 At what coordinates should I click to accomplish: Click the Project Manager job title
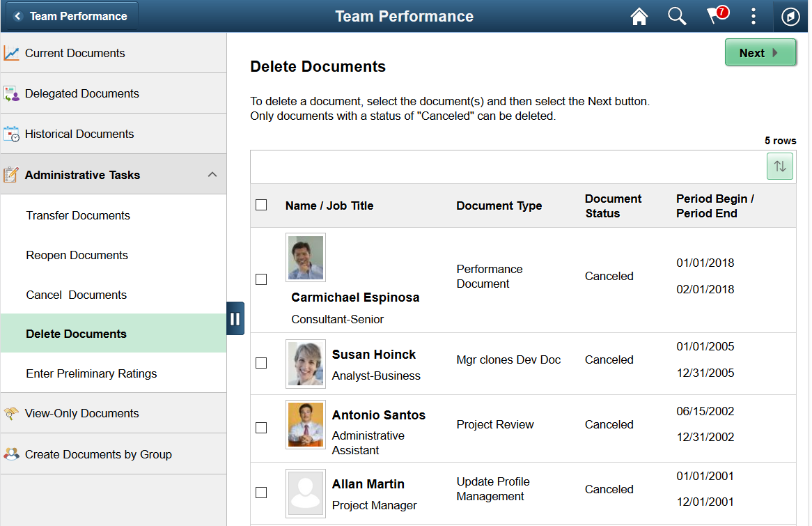(375, 505)
